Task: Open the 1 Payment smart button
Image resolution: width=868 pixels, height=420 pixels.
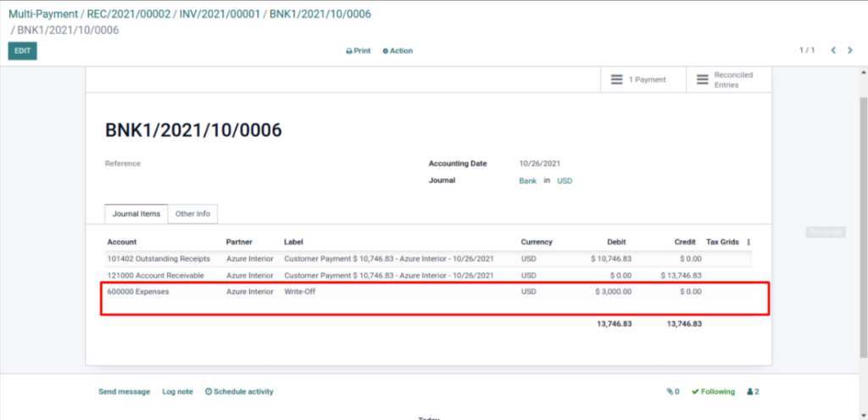Action: click(x=643, y=80)
